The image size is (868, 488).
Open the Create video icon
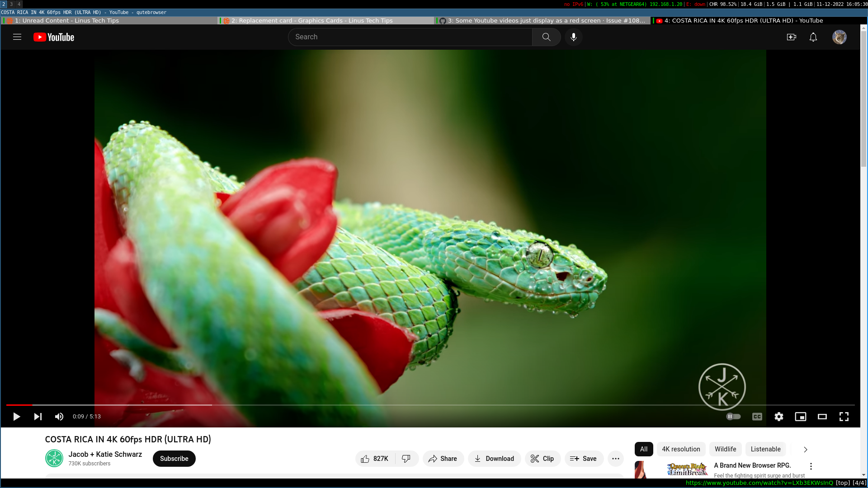pyautogui.click(x=791, y=37)
